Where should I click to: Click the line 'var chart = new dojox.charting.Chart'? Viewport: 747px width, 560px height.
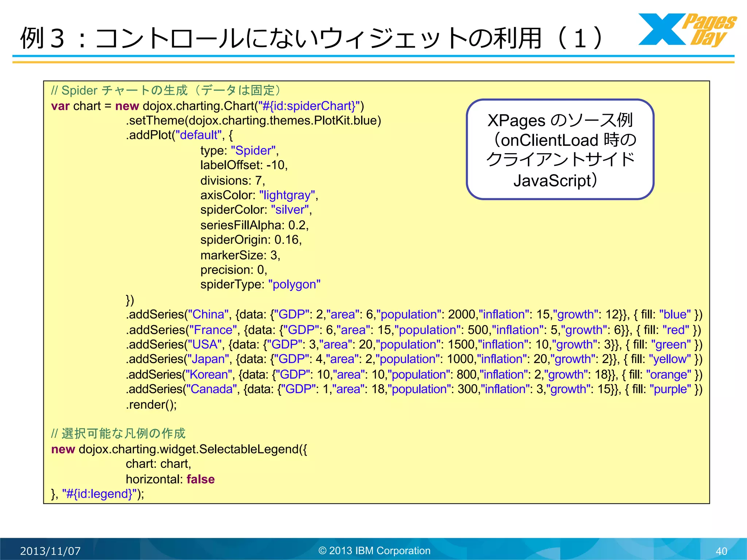click(208, 106)
